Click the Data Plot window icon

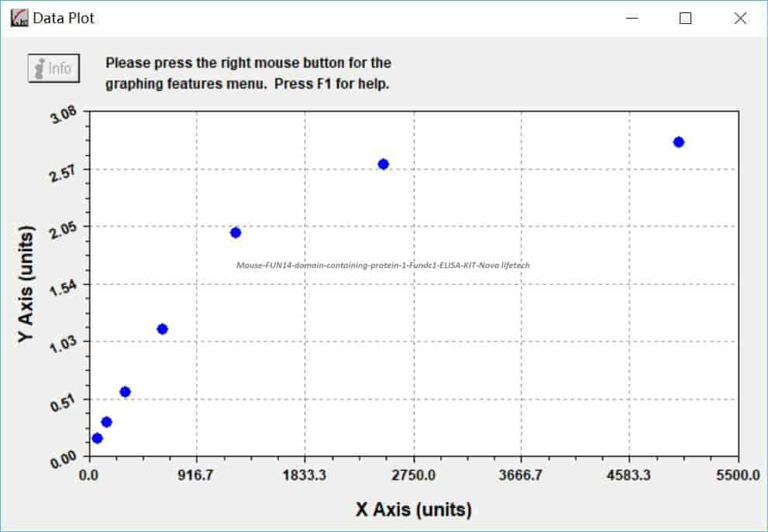click(x=19, y=18)
